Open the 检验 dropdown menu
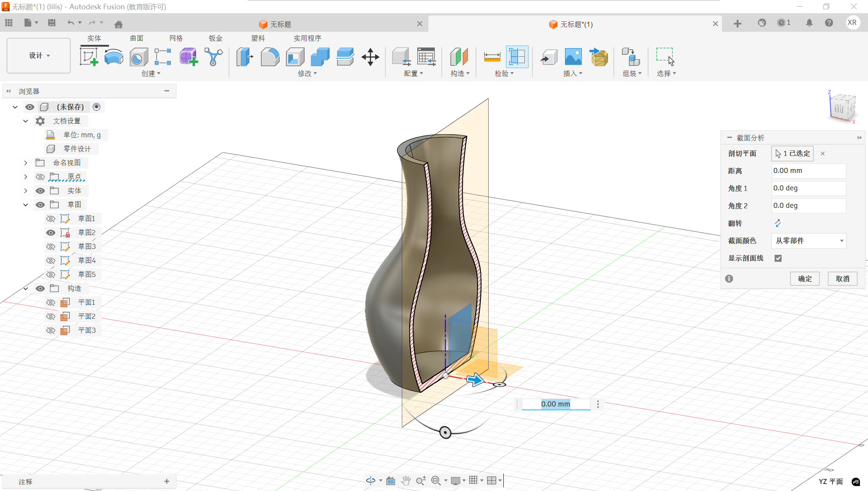868x491 pixels. click(504, 73)
